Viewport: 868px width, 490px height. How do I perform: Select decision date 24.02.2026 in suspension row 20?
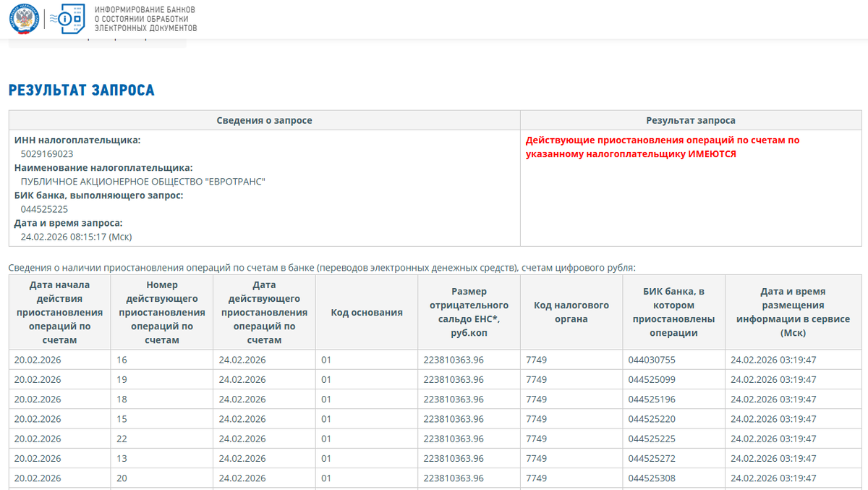(x=242, y=478)
